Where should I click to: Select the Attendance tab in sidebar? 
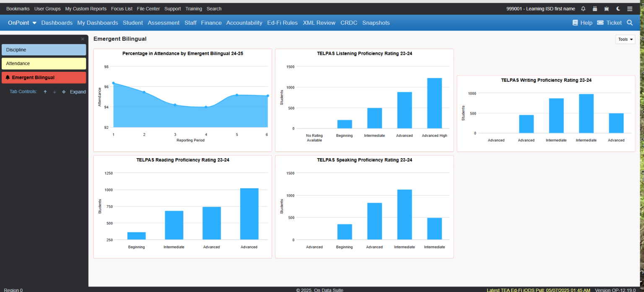pos(44,63)
